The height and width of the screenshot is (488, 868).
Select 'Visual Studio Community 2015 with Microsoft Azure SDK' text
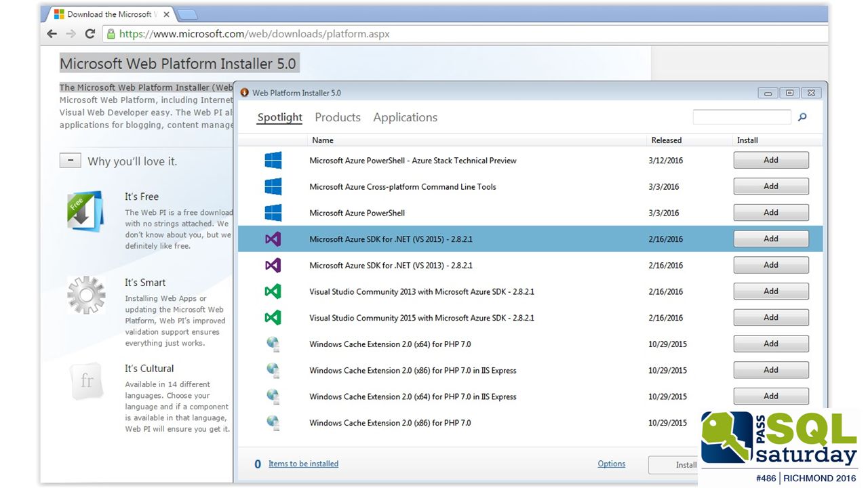click(x=422, y=317)
